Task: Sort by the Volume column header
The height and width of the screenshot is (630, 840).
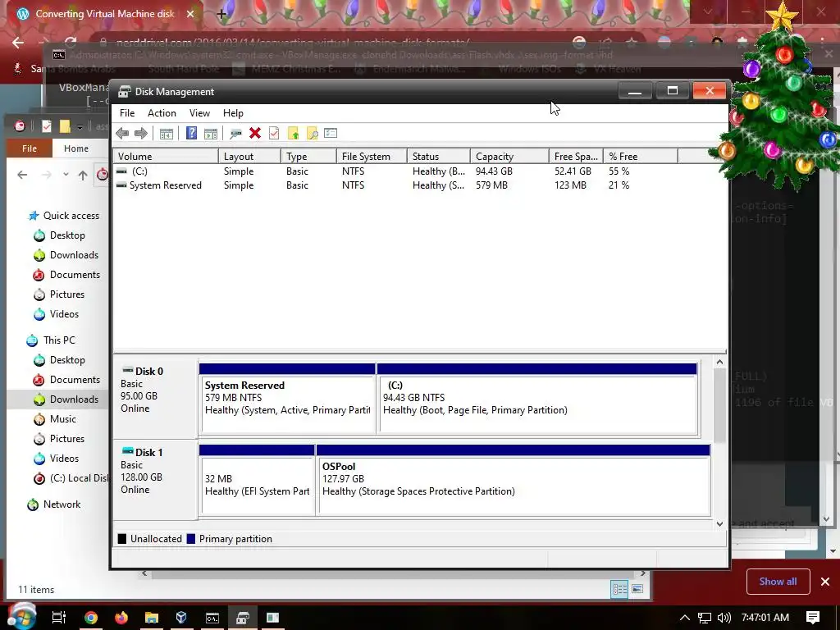Action: [166, 157]
